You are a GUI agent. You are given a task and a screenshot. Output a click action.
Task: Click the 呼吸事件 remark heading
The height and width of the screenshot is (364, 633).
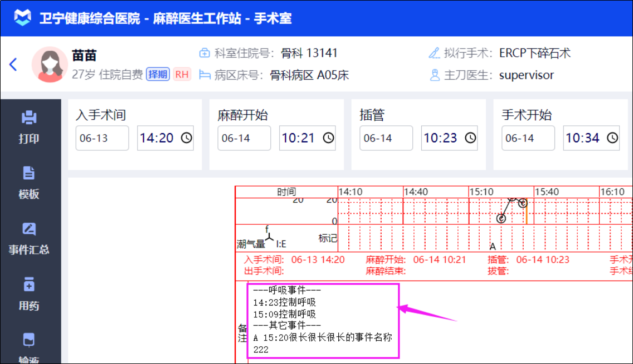point(287,290)
